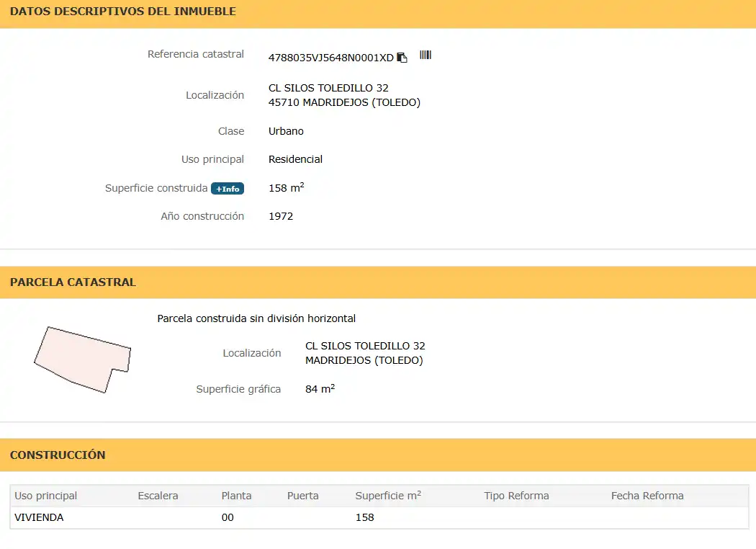Image resolution: width=756 pixels, height=549 pixels.
Task: Select the PARCELA CATASTRAL section header
Action: tap(73, 282)
